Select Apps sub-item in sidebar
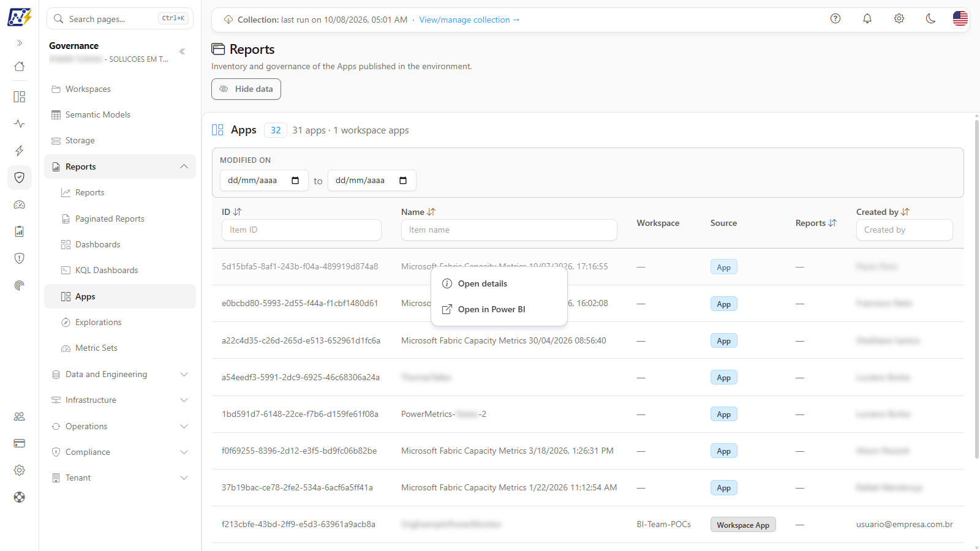 pyautogui.click(x=120, y=296)
